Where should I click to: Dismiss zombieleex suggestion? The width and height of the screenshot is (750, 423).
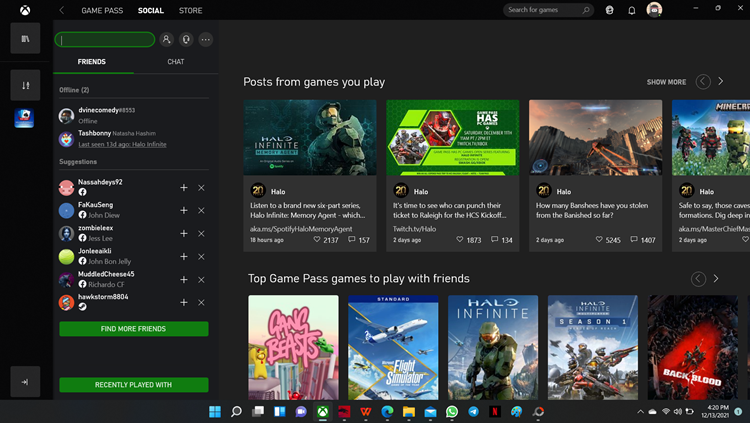(x=201, y=234)
